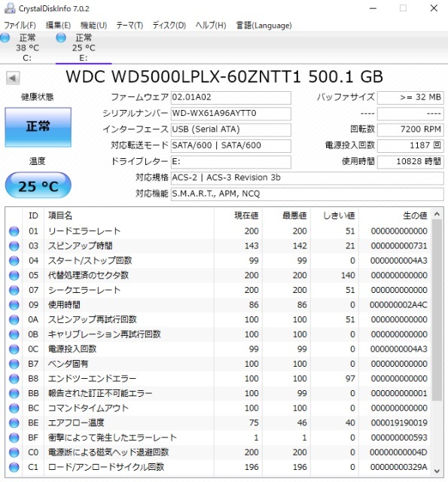The image size is (448, 482).
Task: Click the ID column header
Action: pos(33,215)
